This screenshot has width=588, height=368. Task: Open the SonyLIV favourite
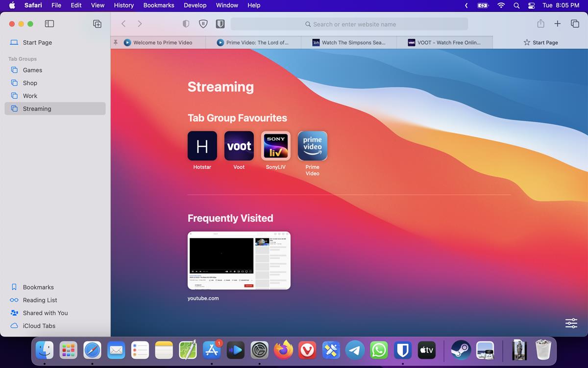pyautogui.click(x=276, y=146)
